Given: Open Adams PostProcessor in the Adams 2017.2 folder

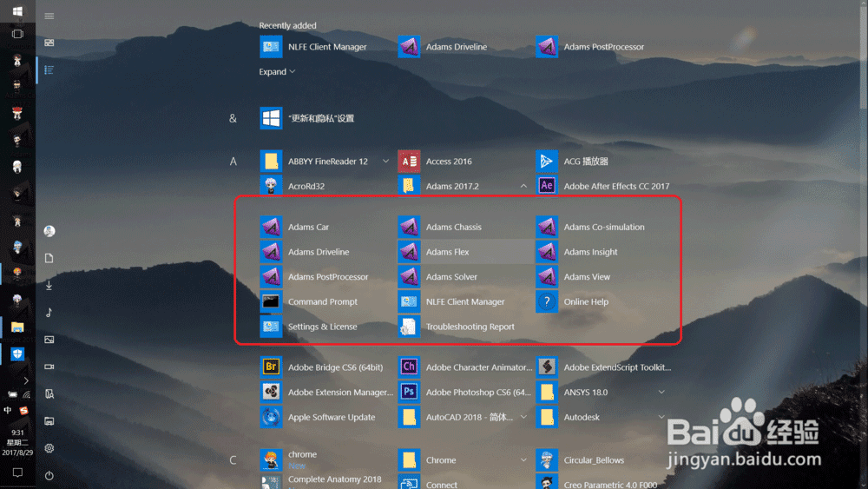Looking at the screenshot, I should [x=326, y=276].
